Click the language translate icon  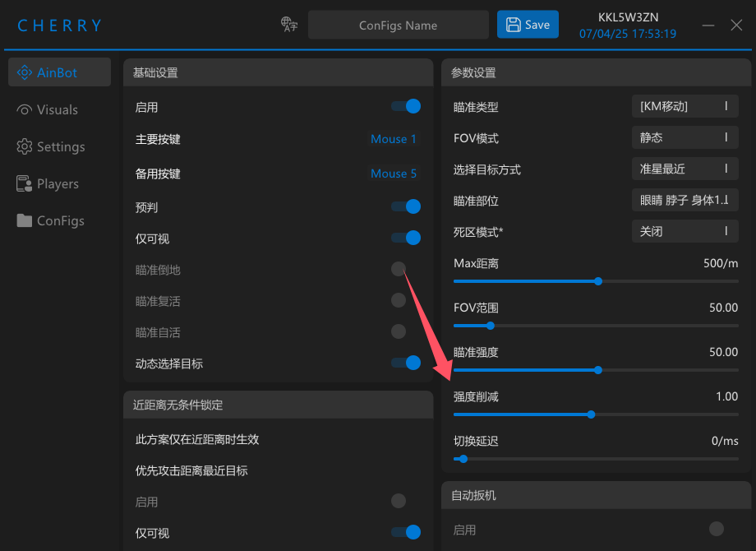pyautogui.click(x=289, y=24)
